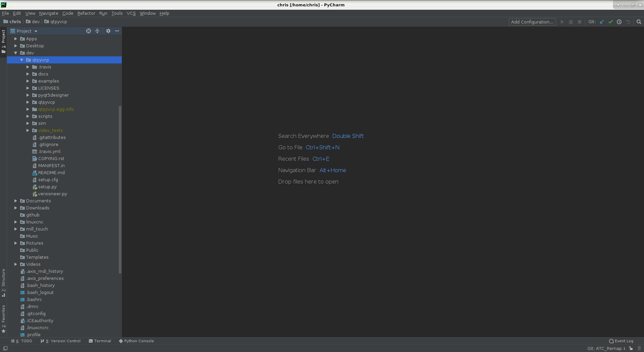This screenshot has width=644, height=352.
Task: Open the .gitignore file
Action: [48, 145]
